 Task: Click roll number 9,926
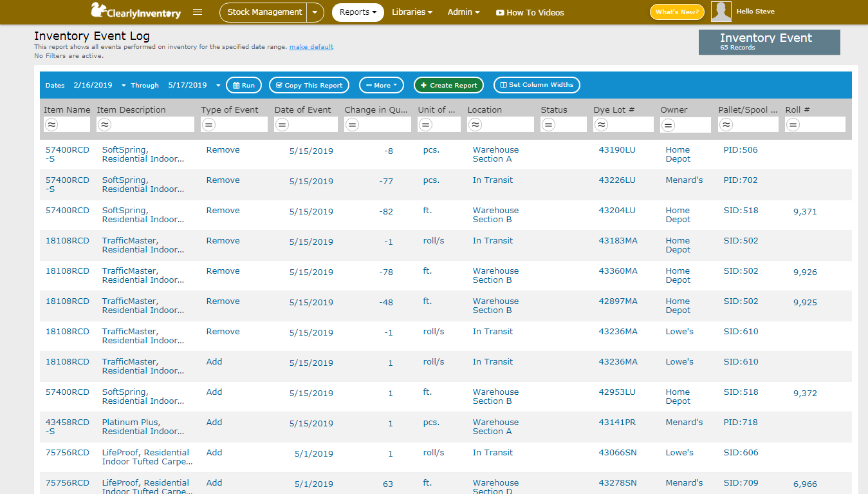[805, 272]
